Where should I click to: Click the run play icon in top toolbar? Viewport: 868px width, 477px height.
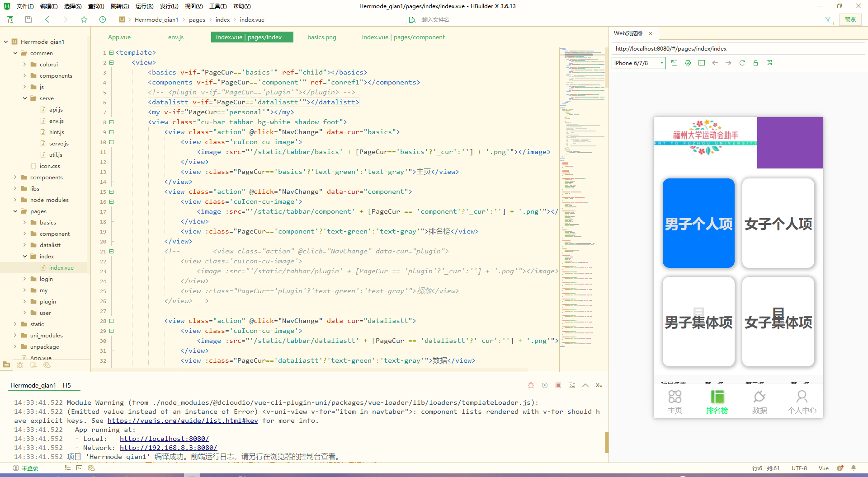[103, 19]
